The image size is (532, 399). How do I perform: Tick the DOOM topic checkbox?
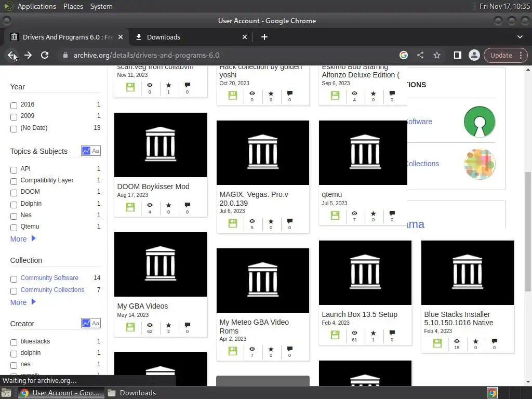pos(14,193)
